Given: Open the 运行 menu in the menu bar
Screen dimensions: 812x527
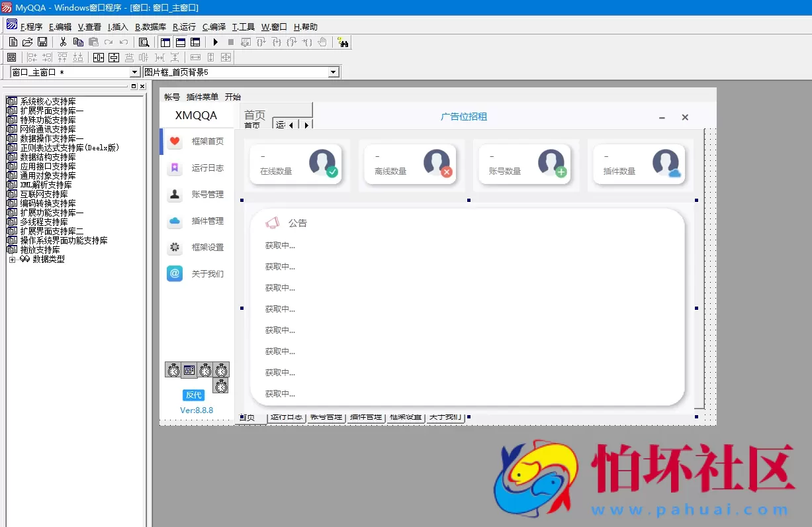Looking at the screenshot, I should 183,26.
